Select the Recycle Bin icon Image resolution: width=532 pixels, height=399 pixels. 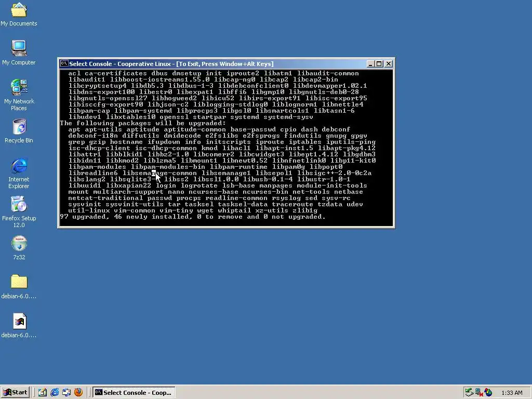pos(19,130)
